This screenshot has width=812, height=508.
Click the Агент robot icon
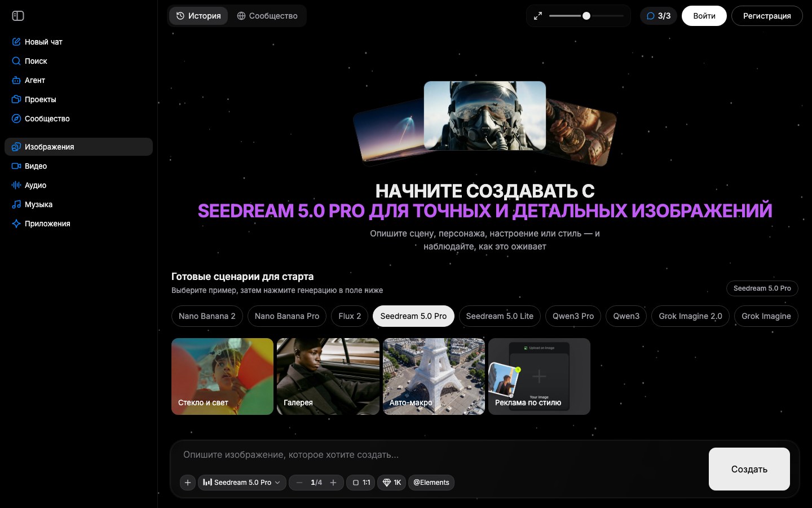click(16, 80)
